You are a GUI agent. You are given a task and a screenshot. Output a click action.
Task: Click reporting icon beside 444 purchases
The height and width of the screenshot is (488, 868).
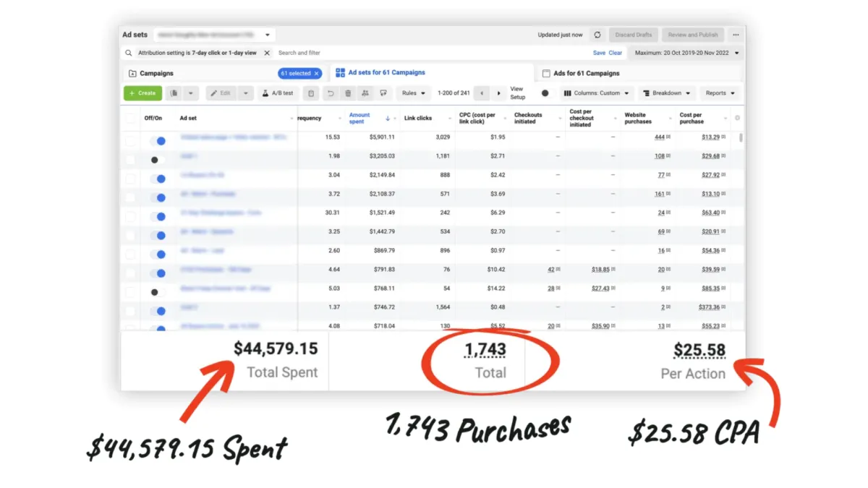[668, 137]
